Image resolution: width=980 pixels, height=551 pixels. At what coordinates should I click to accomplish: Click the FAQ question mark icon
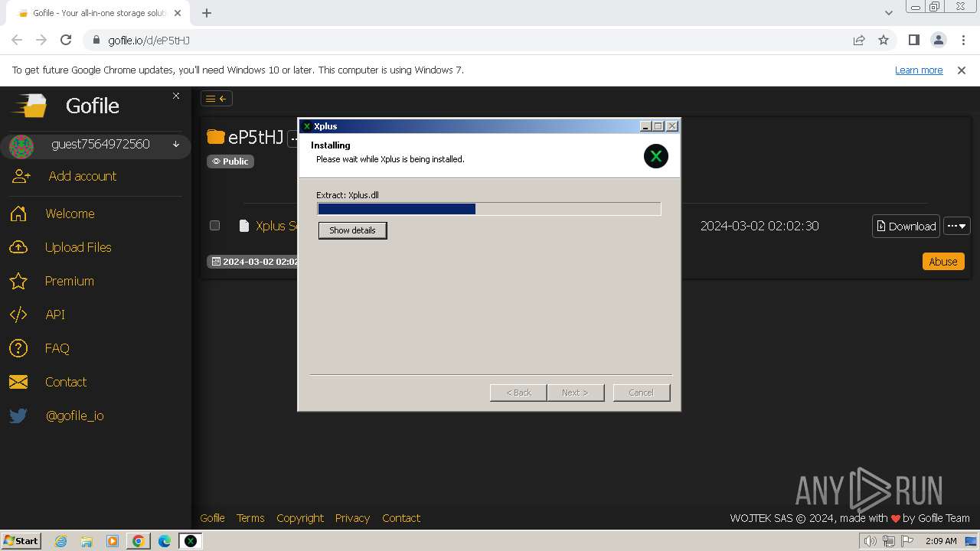click(x=18, y=348)
